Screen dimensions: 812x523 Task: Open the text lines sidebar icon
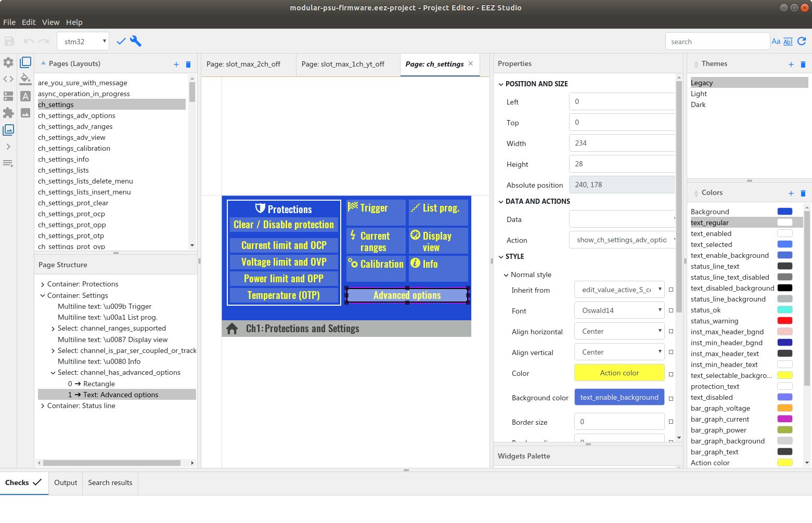tap(8, 163)
